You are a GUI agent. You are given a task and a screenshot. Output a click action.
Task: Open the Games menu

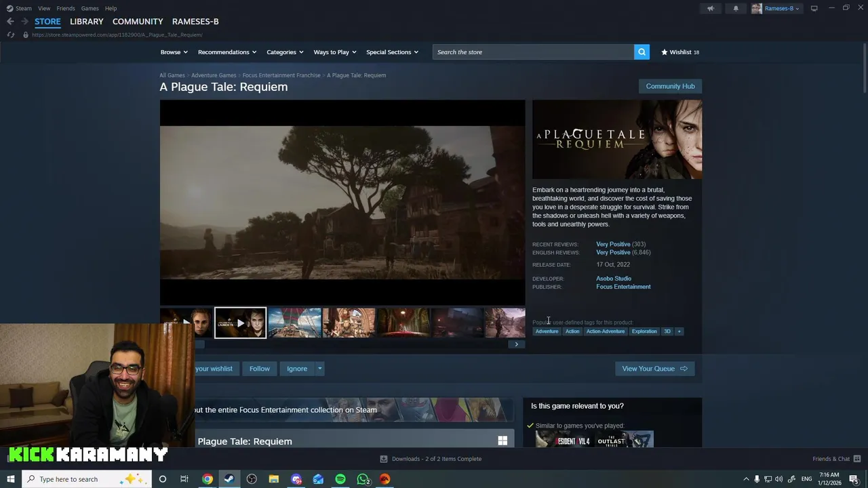[x=90, y=8]
